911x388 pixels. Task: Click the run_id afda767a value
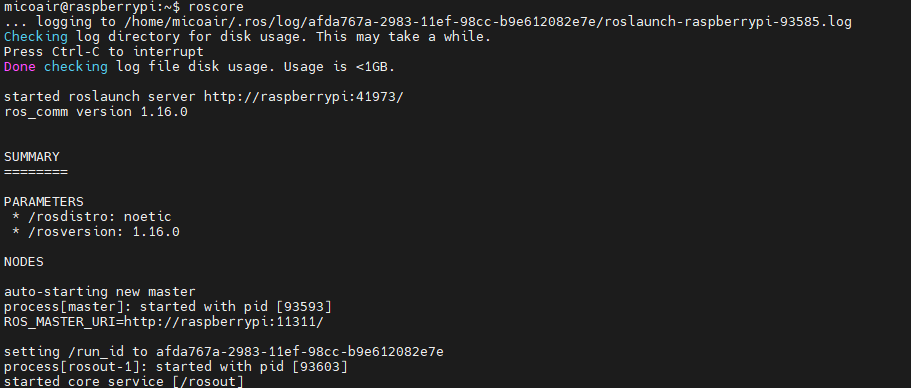[300, 352]
